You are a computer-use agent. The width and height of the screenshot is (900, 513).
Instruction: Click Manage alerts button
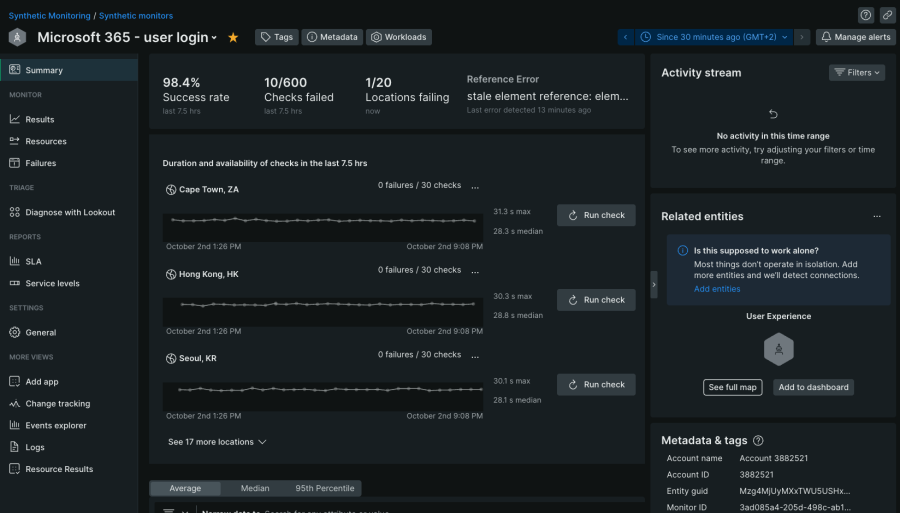(856, 37)
